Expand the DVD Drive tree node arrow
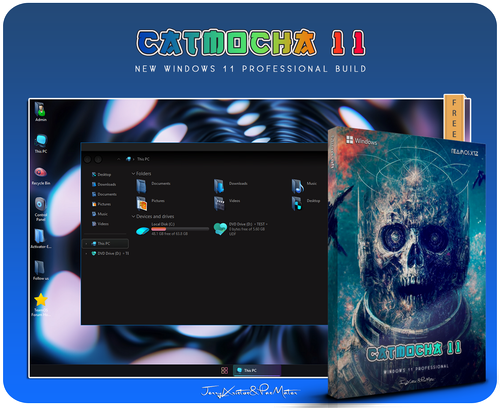This screenshot has height=408, width=500. coord(86,254)
